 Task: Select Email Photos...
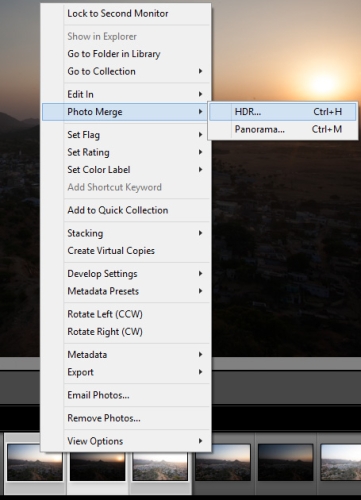coord(126,395)
